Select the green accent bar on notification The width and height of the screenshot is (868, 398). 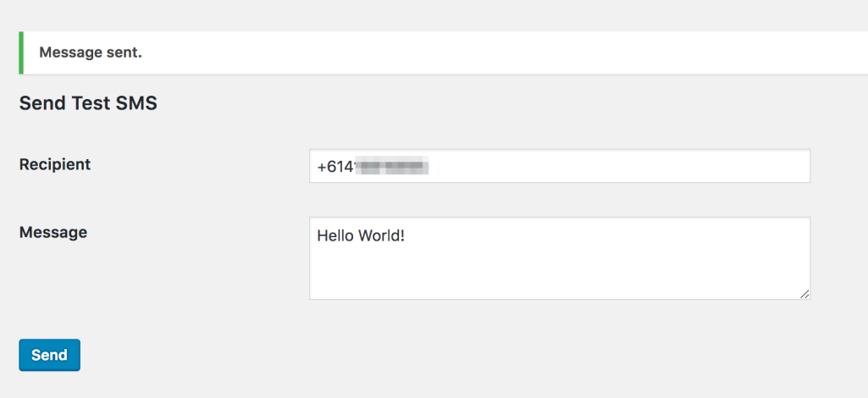point(21,53)
